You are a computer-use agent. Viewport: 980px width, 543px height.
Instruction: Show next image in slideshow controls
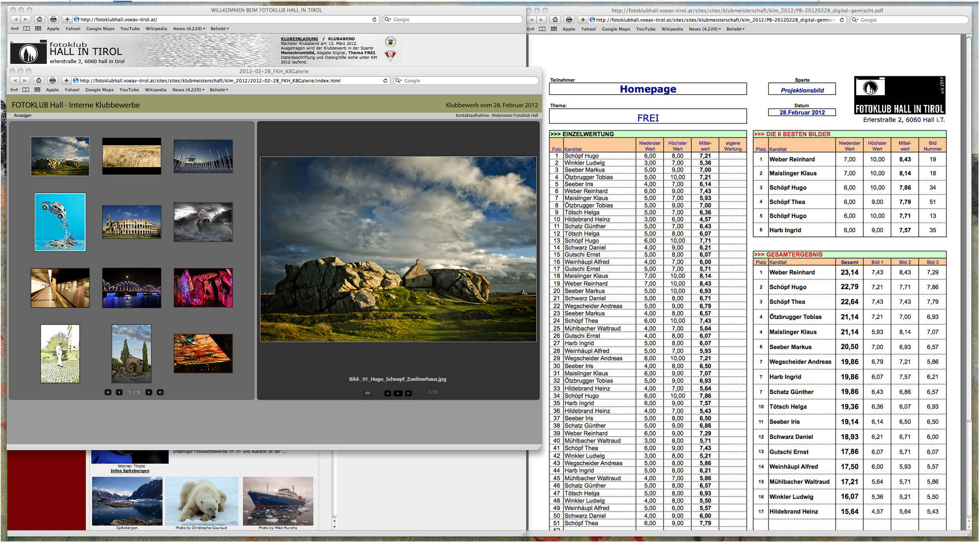(x=408, y=393)
